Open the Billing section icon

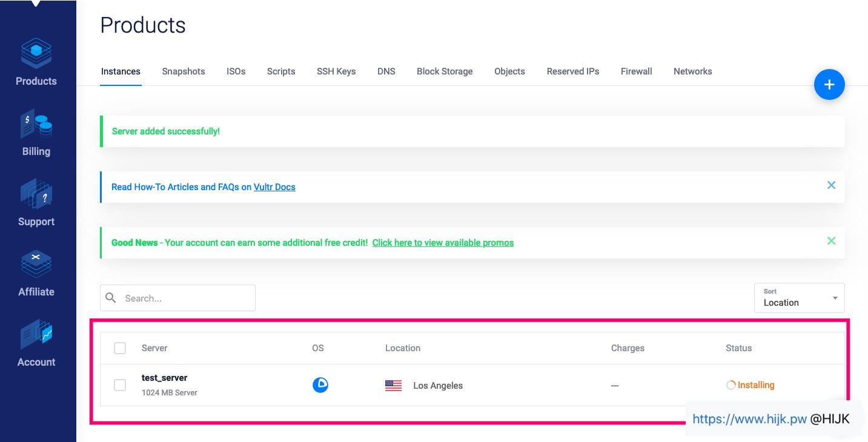click(36, 124)
